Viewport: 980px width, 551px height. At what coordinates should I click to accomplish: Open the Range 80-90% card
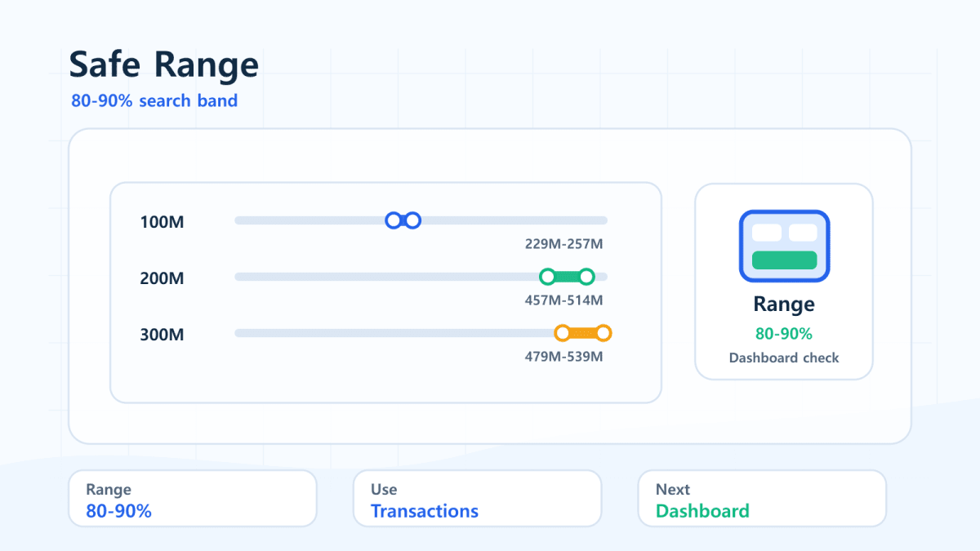pyautogui.click(x=192, y=499)
